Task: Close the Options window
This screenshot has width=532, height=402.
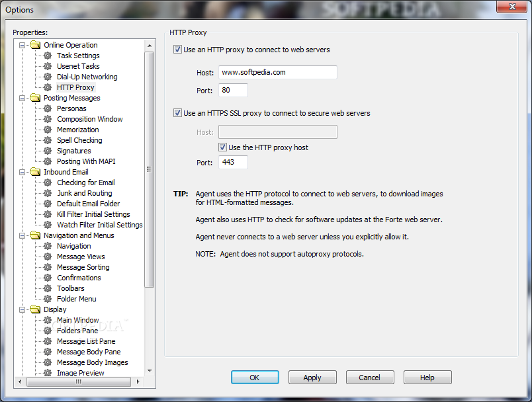Action: pyautogui.click(x=512, y=7)
